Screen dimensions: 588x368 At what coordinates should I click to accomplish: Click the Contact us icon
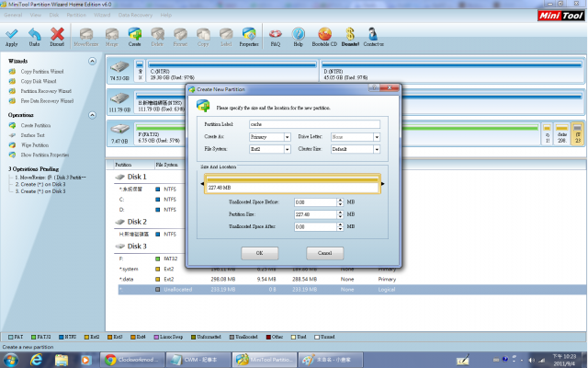373,34
